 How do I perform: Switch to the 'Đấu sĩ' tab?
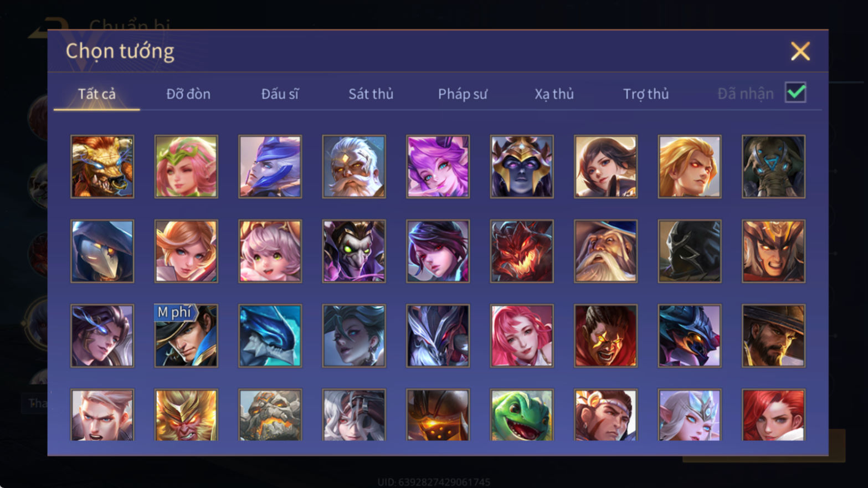click(x=280, y=94)
